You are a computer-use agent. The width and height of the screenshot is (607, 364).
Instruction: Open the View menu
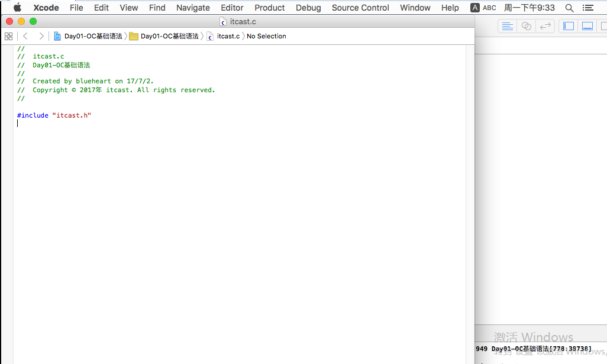[129, 8]
